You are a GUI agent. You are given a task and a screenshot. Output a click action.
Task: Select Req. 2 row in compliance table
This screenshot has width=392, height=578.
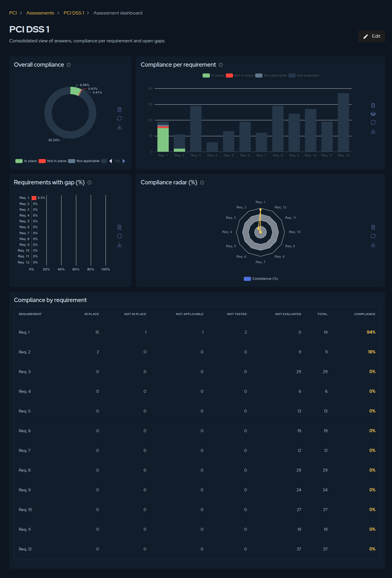pos(197,352)
